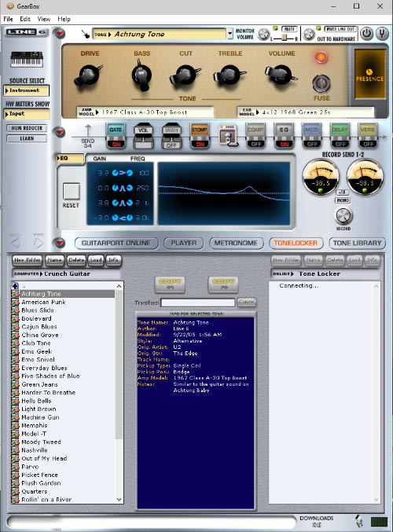This screenshot has height=532, width=393.
Task: Click the tone icon beside American Punk
Action: click(15, 302)
